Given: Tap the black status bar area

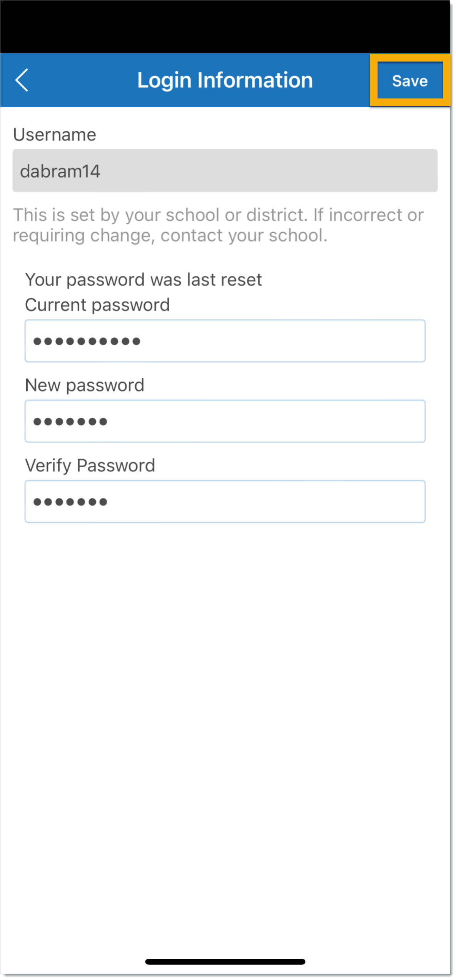Looking at the screenshot, I should click(225, 27).
